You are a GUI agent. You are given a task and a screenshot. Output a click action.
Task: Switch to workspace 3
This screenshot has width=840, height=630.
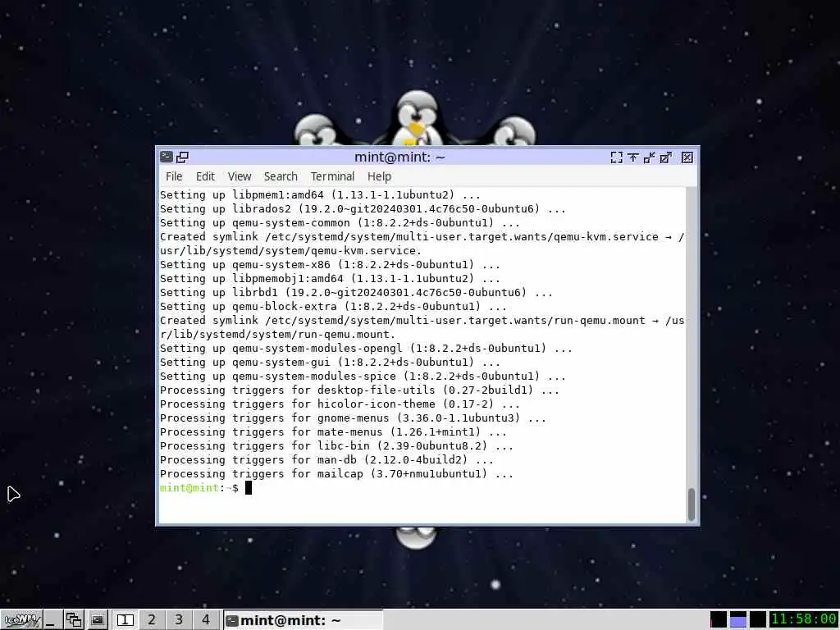click(179, 620)
